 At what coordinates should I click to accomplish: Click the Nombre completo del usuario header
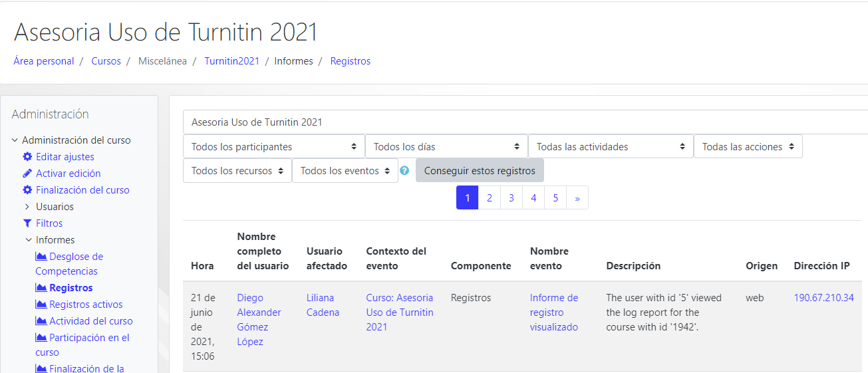[263, 251]
